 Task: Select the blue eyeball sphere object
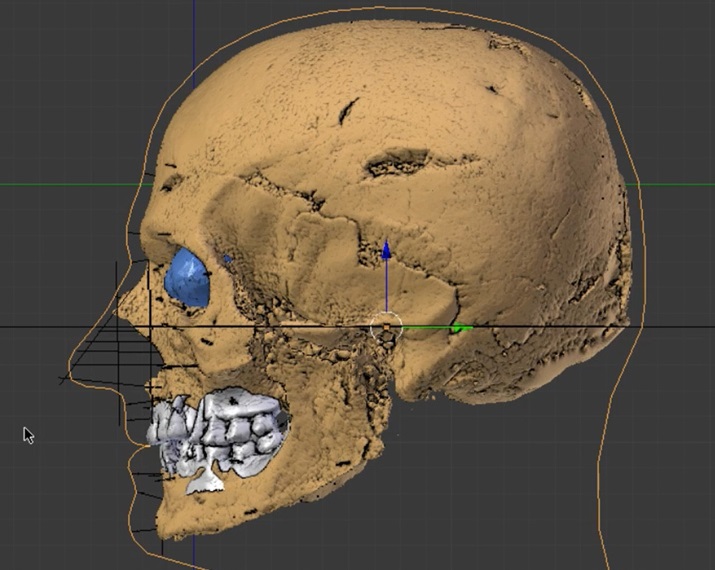[x=187, y=277]
